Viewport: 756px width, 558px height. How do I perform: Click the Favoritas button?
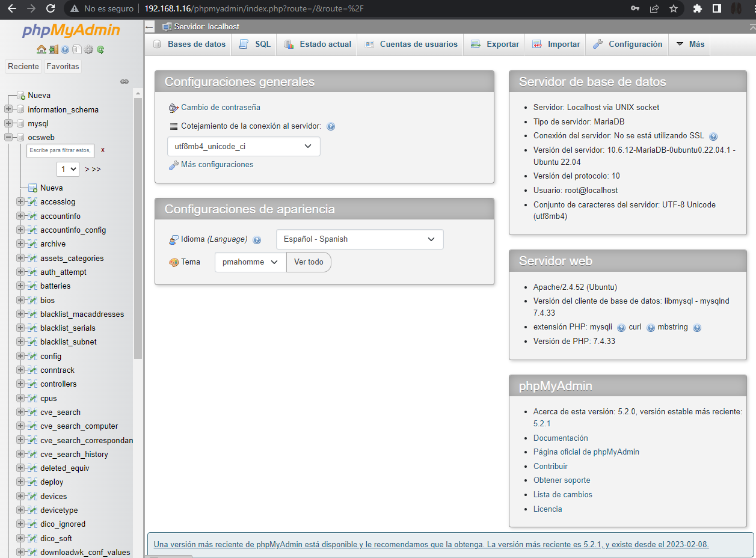63,67
